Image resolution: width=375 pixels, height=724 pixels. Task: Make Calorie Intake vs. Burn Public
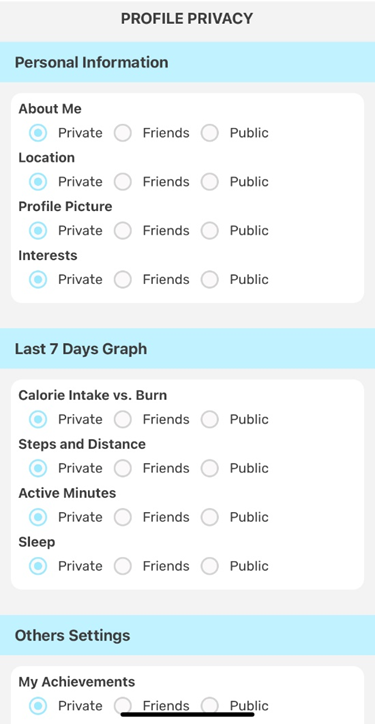click(x=210, y=420)
